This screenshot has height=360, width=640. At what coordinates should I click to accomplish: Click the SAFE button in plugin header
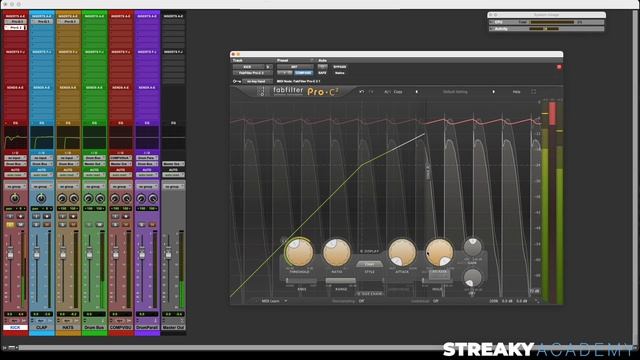click(322, 73)
